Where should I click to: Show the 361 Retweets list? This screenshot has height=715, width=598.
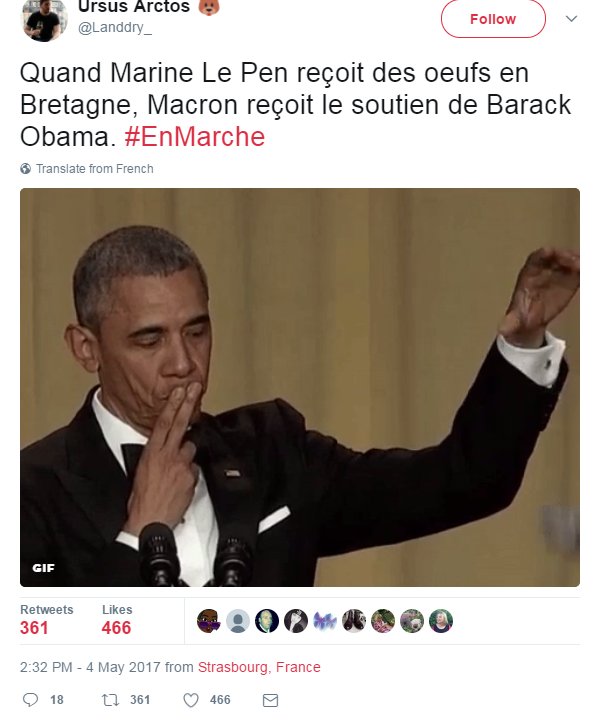[47, 620]
